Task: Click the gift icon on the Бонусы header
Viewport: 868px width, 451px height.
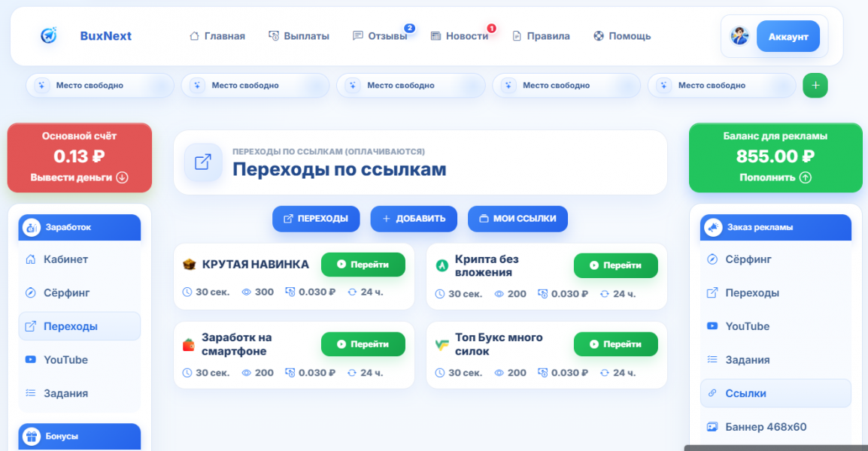Action: pyautogui.click(x=32, y=434)
